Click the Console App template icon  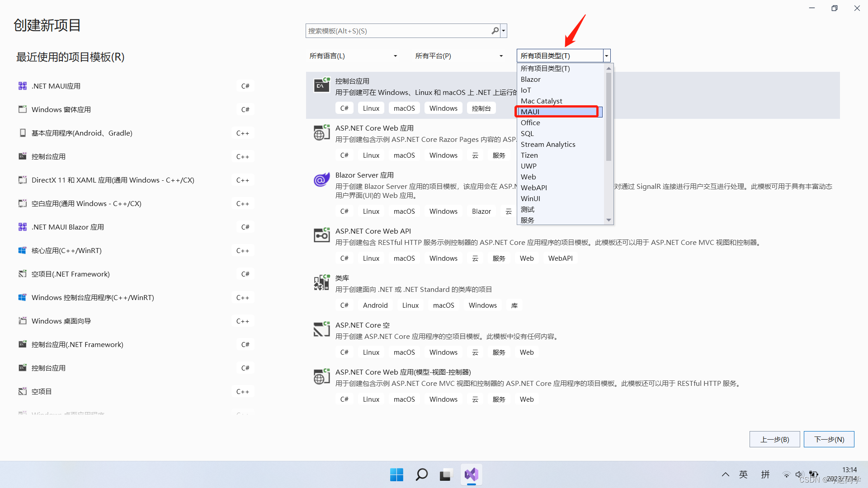[321, 85]
